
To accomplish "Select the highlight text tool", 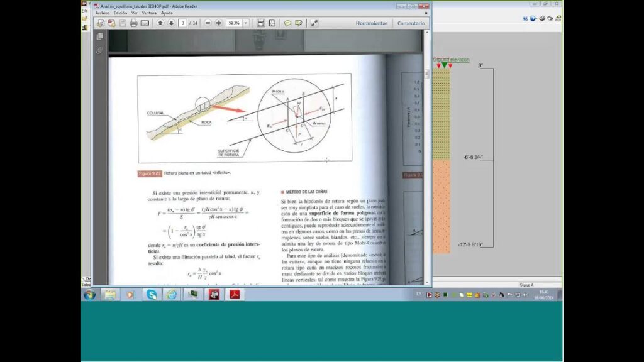I will click(299, 23).
